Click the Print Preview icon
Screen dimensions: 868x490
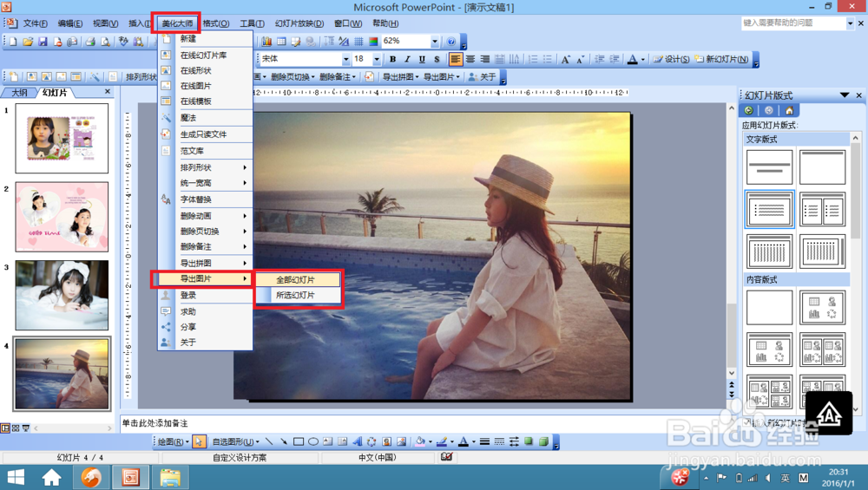click(x=105, y=42)
